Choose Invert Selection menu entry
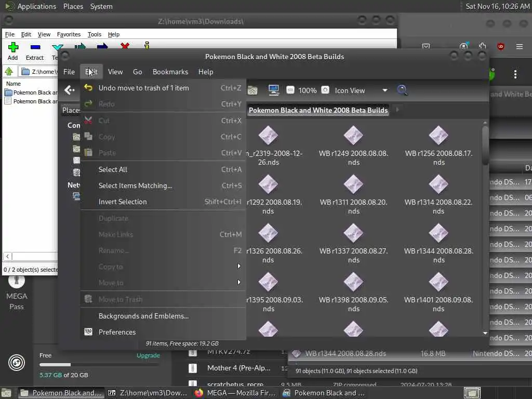This screenshot has height=399, width=532. click(123, 202)
